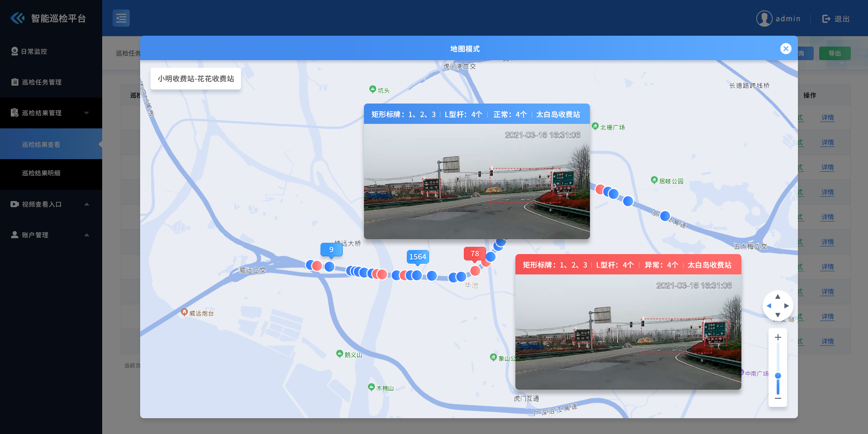Image resolution: width=868 pixels, height=434 pixels.
Task: Click the admin username text
Action: coord(788,19)
